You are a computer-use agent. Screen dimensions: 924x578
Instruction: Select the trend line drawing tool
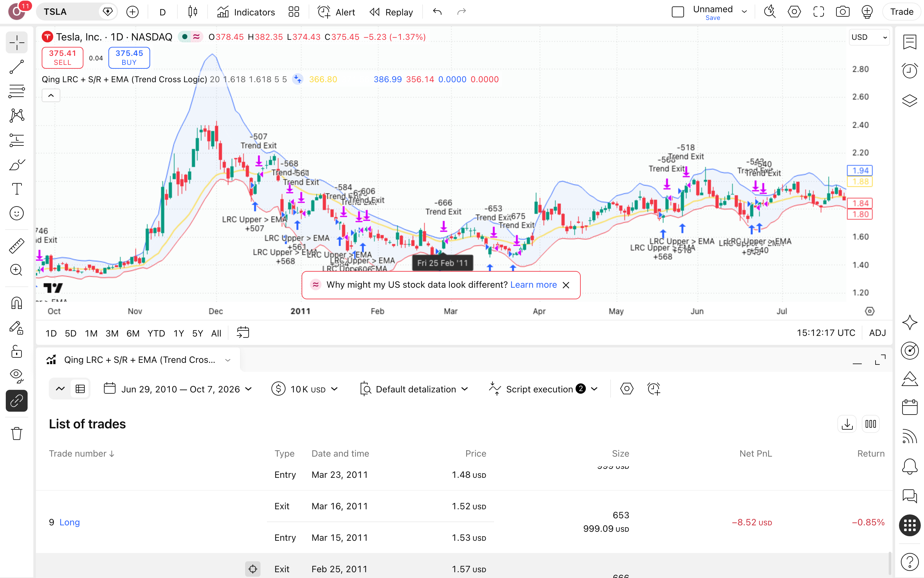coord(16,67)
